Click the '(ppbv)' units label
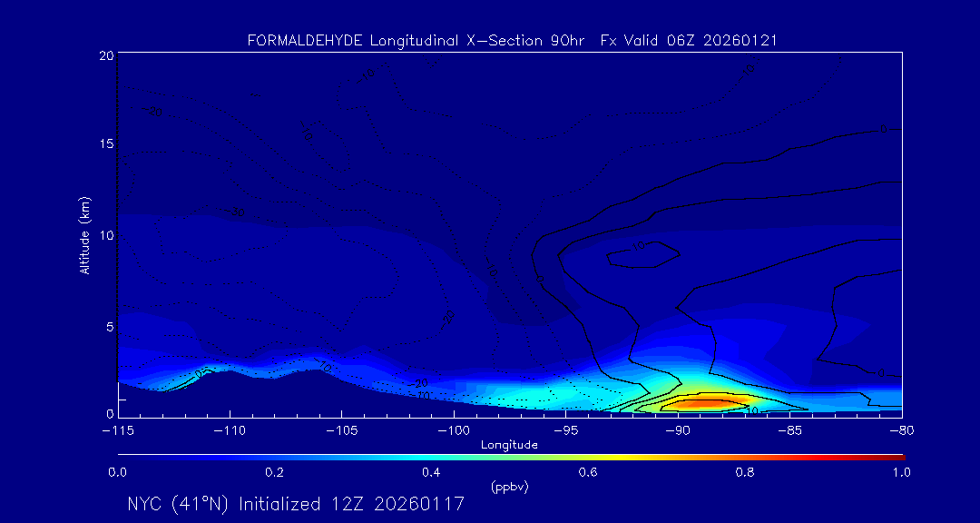The height and width of the screenshot is (523, 980). click(510, 488)
